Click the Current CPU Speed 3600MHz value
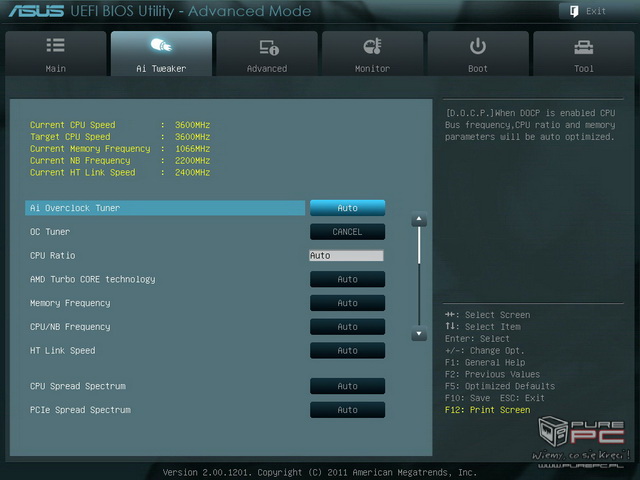This screenshot has height=480, width=640. coord(193,125)
